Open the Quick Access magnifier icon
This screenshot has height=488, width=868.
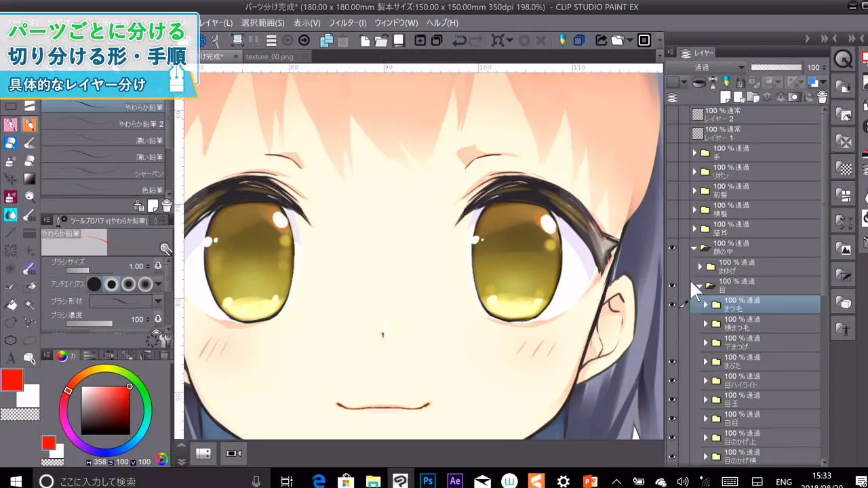click(843, 60)
